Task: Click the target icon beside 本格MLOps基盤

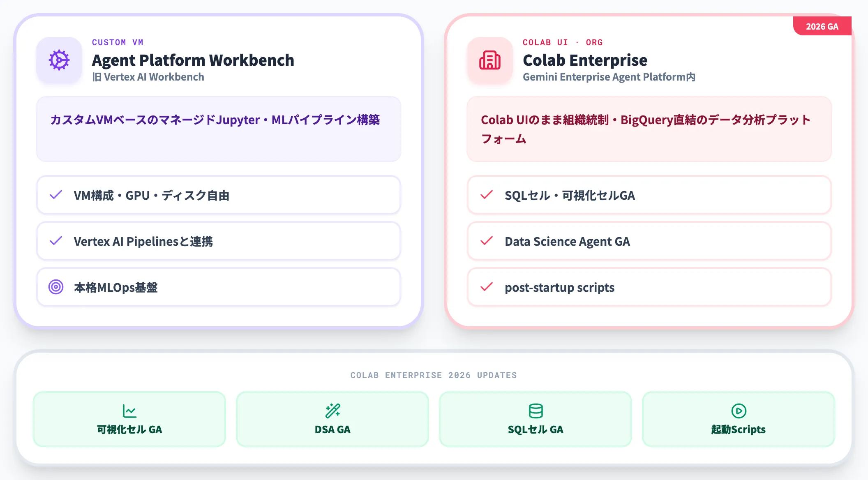Action: point(56,287)
